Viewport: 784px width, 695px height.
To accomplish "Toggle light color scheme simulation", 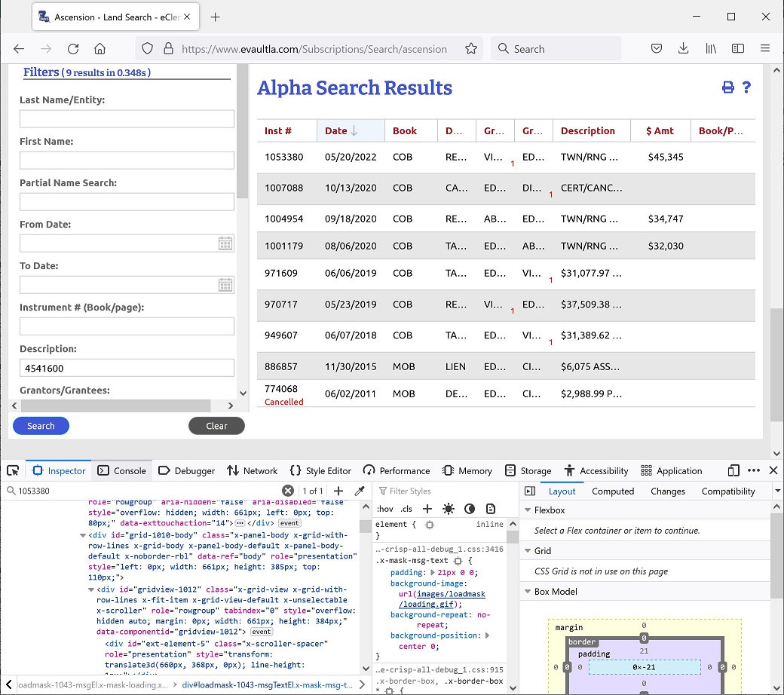I will point(449,509).
